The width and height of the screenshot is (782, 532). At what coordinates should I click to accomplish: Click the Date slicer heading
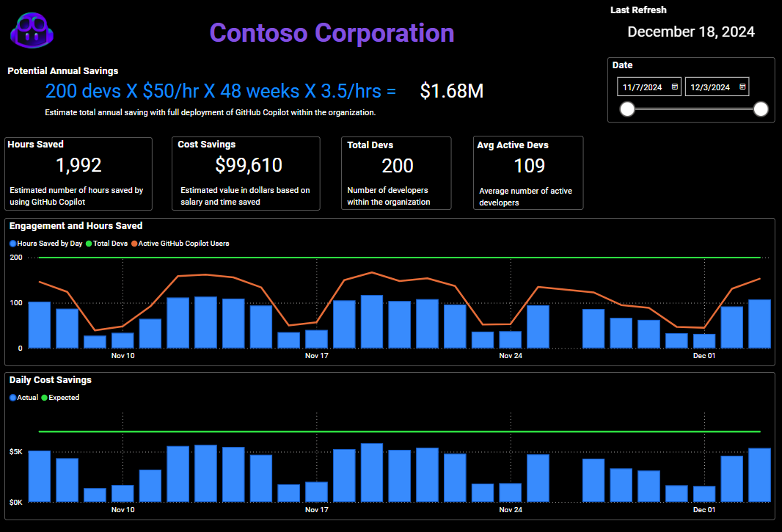[622, 65]
